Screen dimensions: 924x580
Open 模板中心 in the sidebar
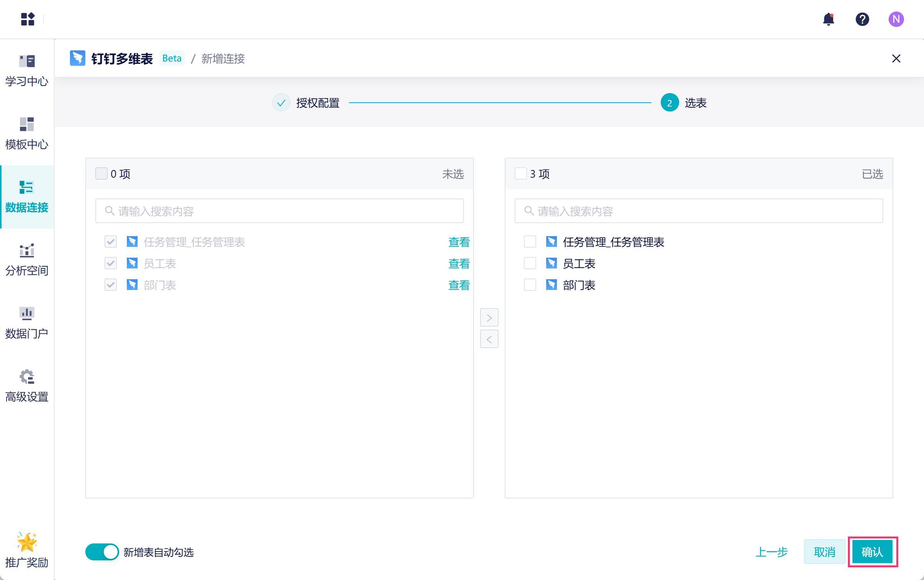[27, 134]
